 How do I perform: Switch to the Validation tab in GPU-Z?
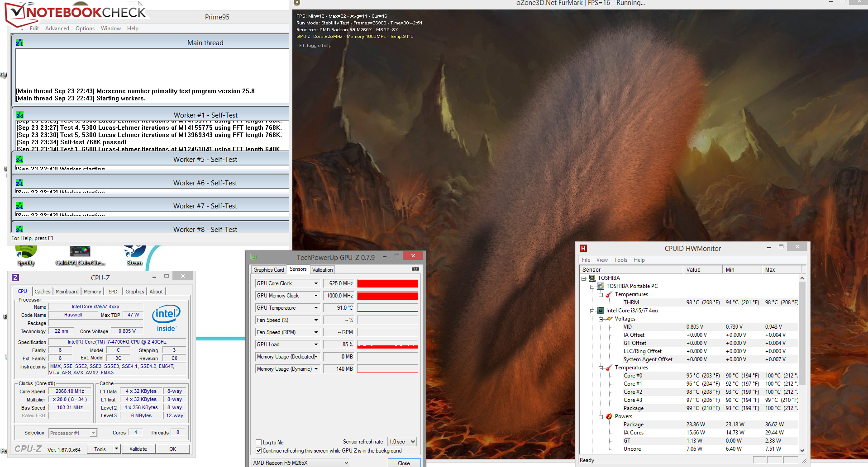[322, 270]
